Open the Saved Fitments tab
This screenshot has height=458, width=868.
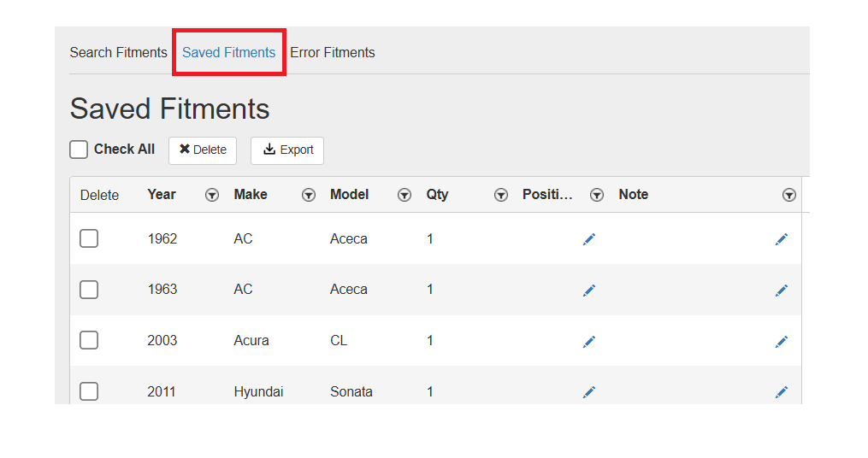228,52
